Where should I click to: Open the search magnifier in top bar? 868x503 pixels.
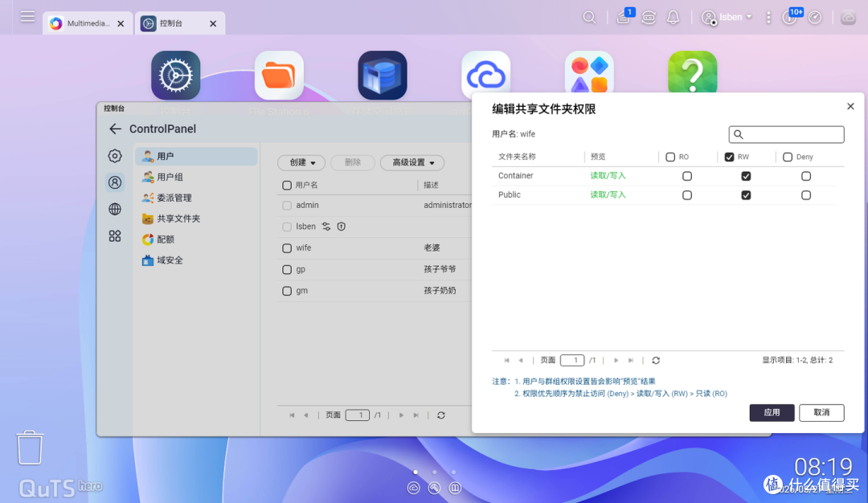589,18
